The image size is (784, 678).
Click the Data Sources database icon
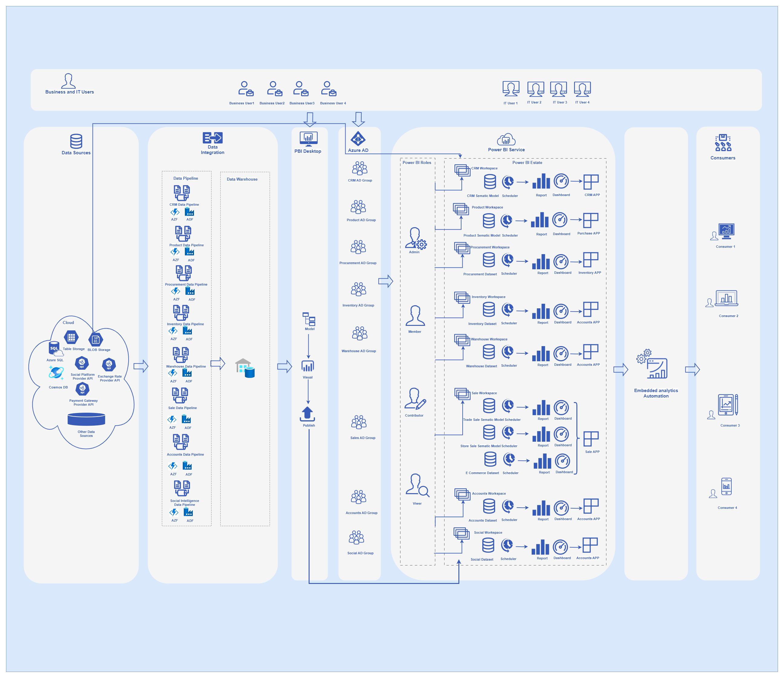pyautogui.click(x=76, y=141)
